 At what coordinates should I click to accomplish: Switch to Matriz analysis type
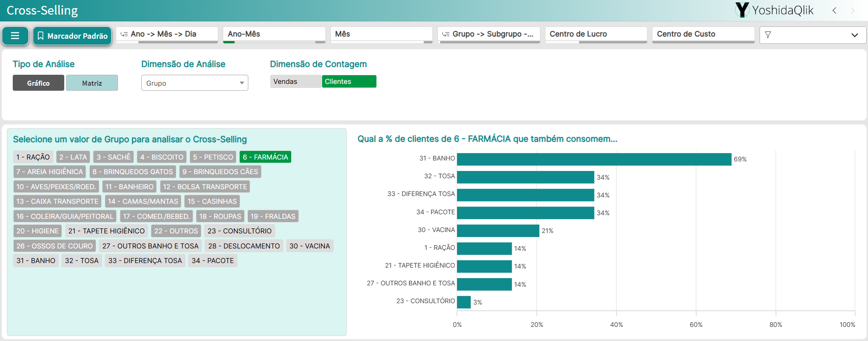pyautogui.click(x=92, y=83)
